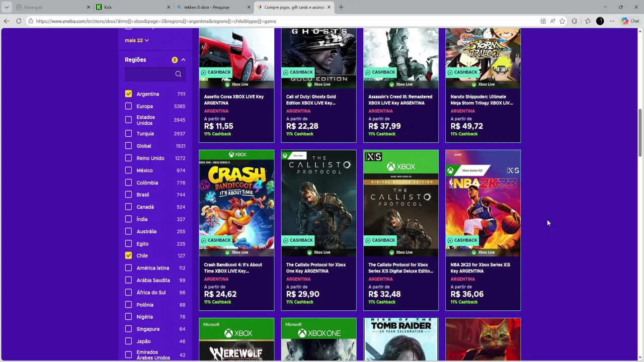Check the México region filter
This screenshot has height=362, width=644.
[128, 170]
